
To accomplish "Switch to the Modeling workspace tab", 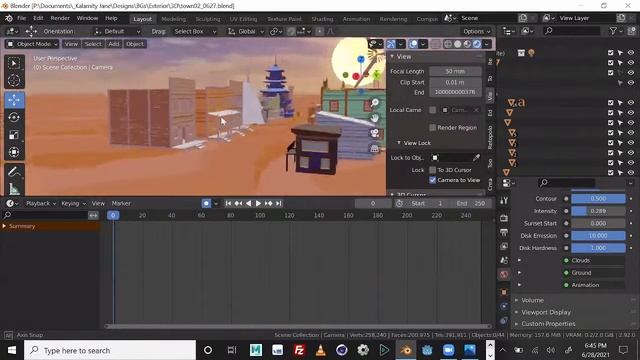I will pos(173,19).
